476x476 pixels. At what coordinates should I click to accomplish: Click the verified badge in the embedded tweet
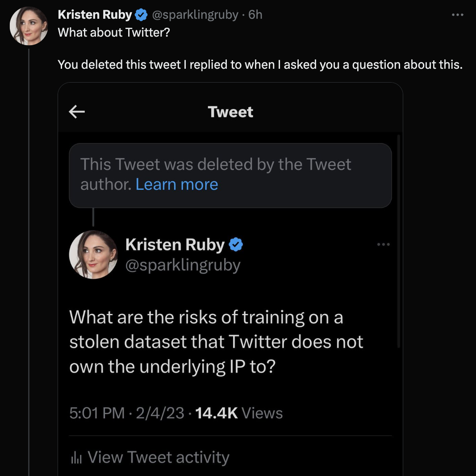(x=236, y=245)
